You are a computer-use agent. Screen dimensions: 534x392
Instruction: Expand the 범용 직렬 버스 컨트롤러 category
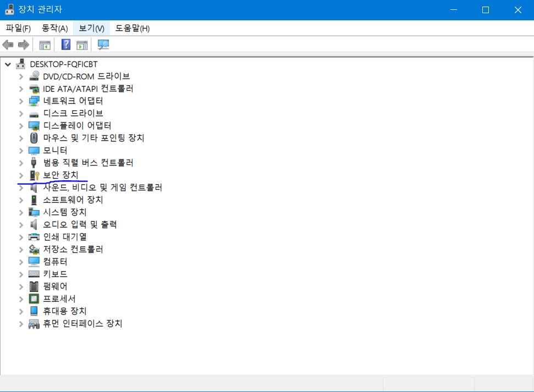pyautogui.click(x=21, y=163)
